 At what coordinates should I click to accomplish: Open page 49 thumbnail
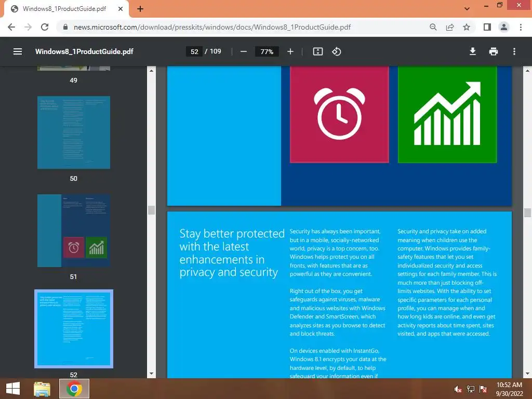[x=74, y=68]
